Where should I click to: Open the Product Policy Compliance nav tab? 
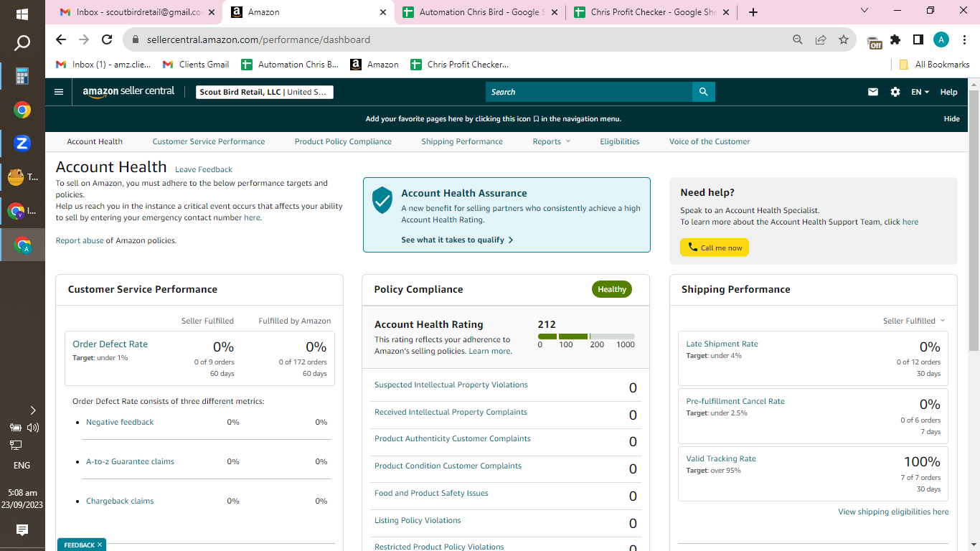pyautogui.click(x=343, y=141)
